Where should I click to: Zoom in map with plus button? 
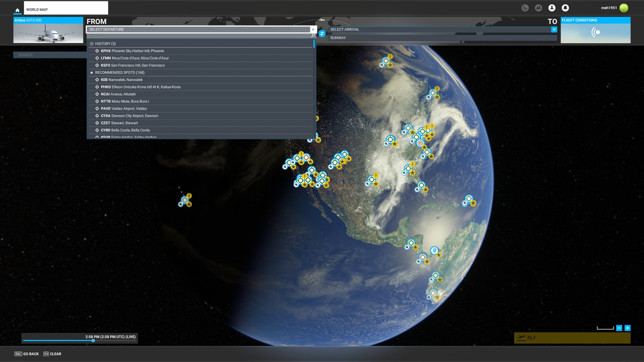(627, 328)
